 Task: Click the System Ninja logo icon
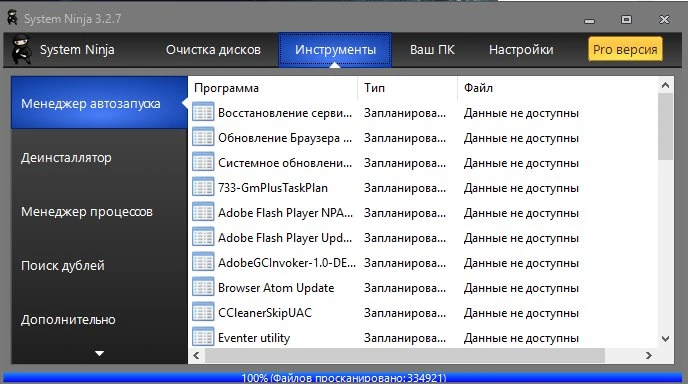pos(21,50)
